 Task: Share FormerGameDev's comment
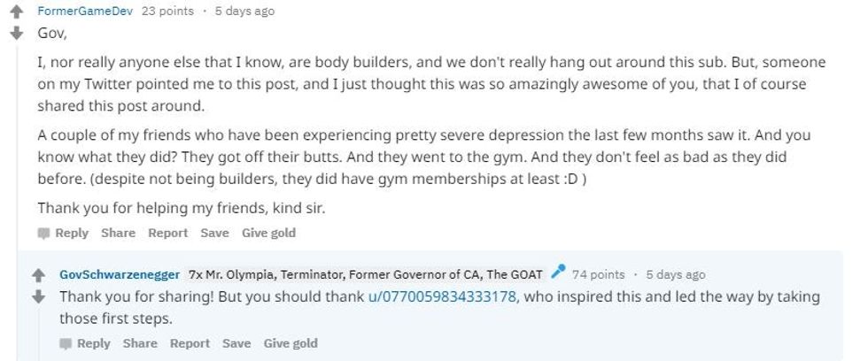coord(118,233)
